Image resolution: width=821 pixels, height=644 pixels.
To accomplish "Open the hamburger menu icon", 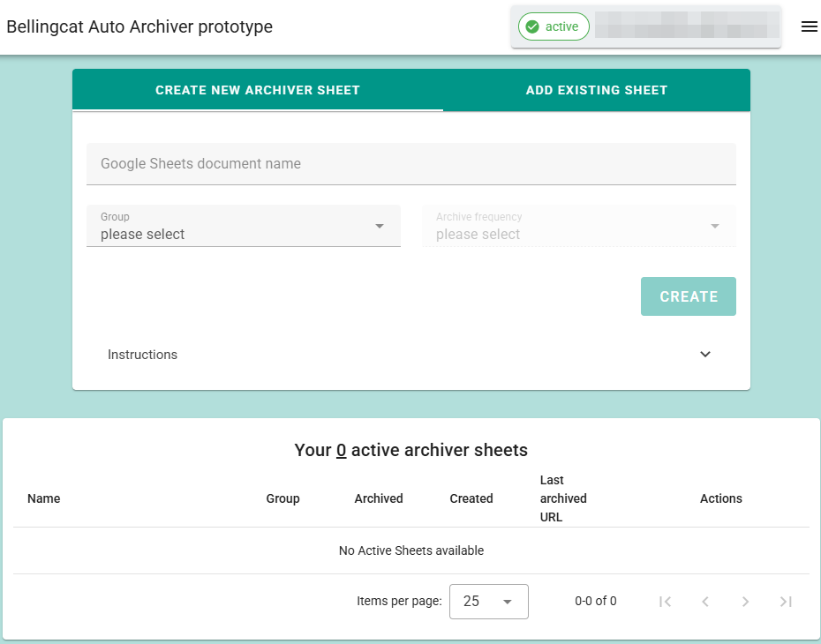I will pyautogui.click(x=809, y=26).
